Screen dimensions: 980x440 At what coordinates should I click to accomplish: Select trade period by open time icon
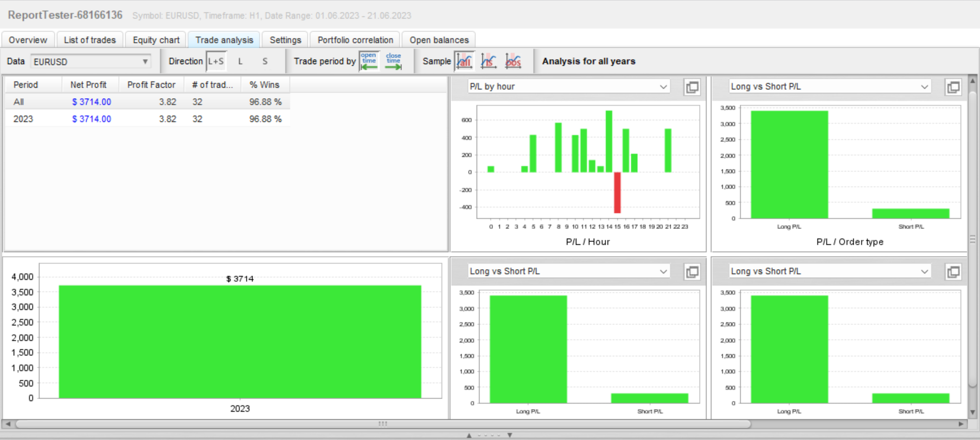coord(369,61)
